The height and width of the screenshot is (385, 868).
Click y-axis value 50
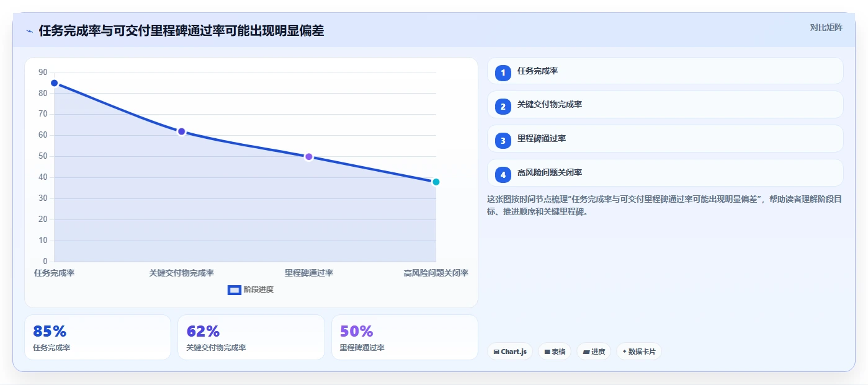(x=43, y=156)
